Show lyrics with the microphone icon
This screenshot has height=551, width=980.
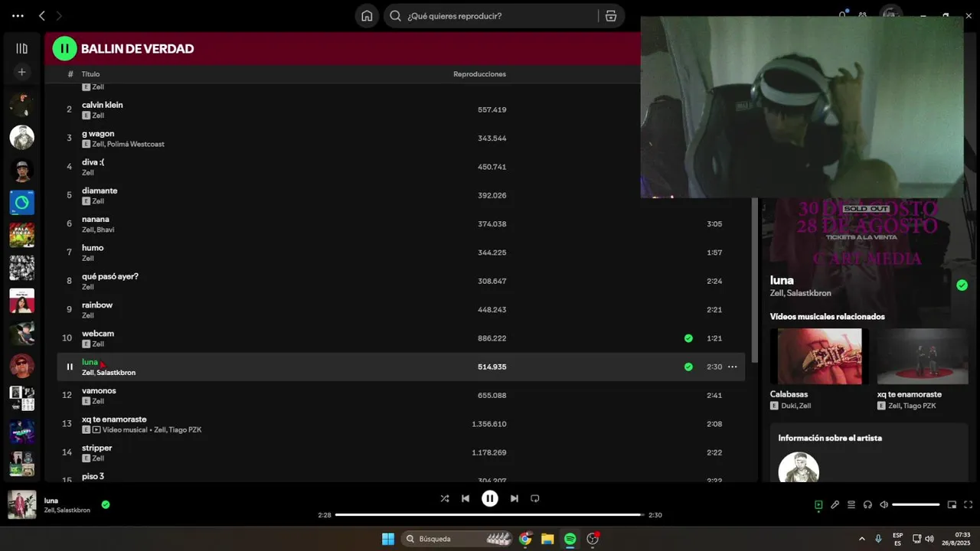835,504
